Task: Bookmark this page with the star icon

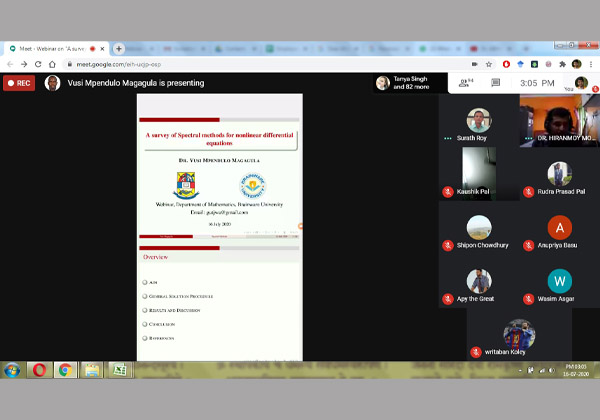Action: (490, 64)
